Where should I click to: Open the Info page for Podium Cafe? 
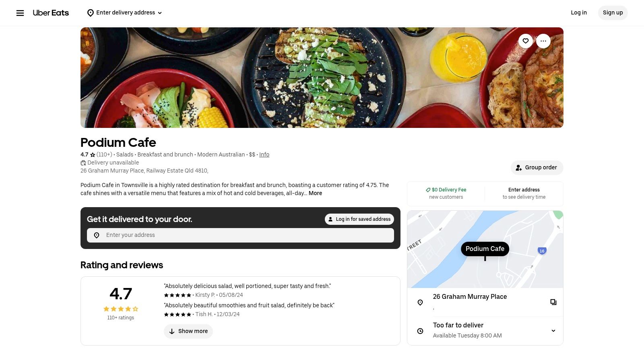coord(264,154)
